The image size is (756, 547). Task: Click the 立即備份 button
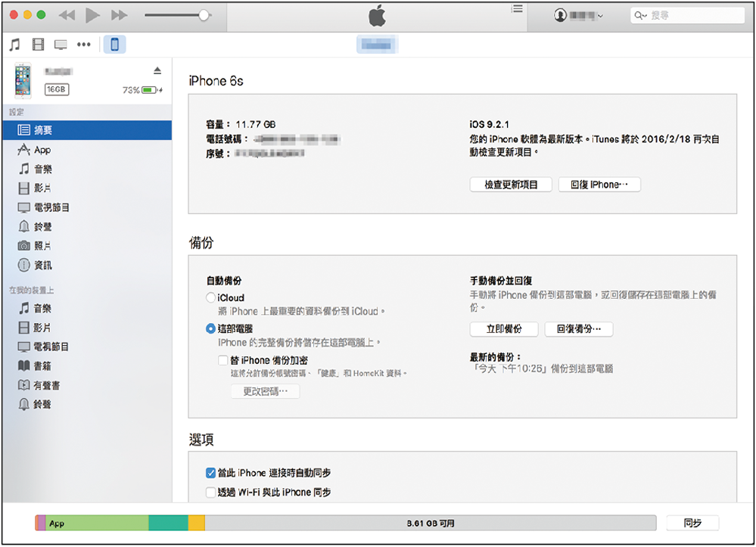[x=504, y=329]
